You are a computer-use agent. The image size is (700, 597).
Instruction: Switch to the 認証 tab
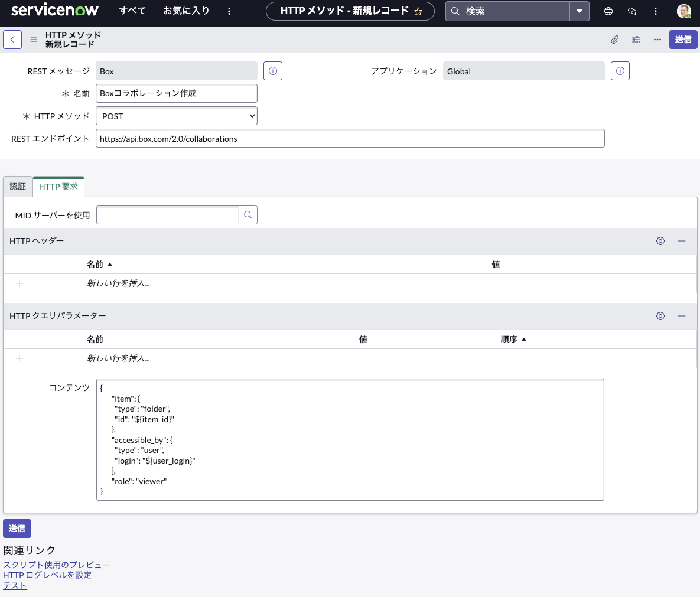click(x=18, y=187)
